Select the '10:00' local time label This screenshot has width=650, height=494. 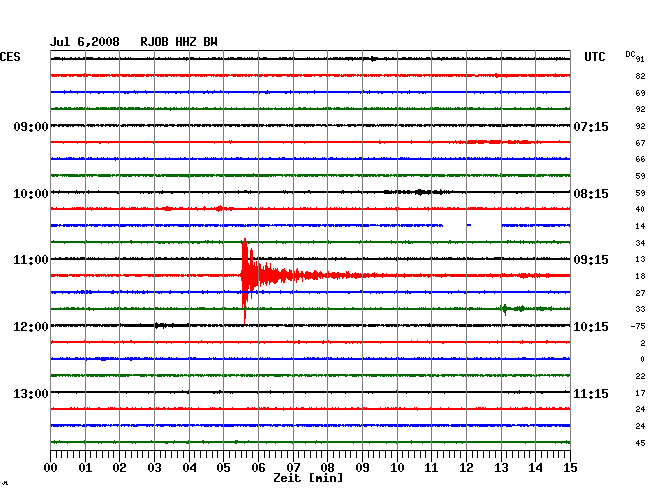click(31, 194)
